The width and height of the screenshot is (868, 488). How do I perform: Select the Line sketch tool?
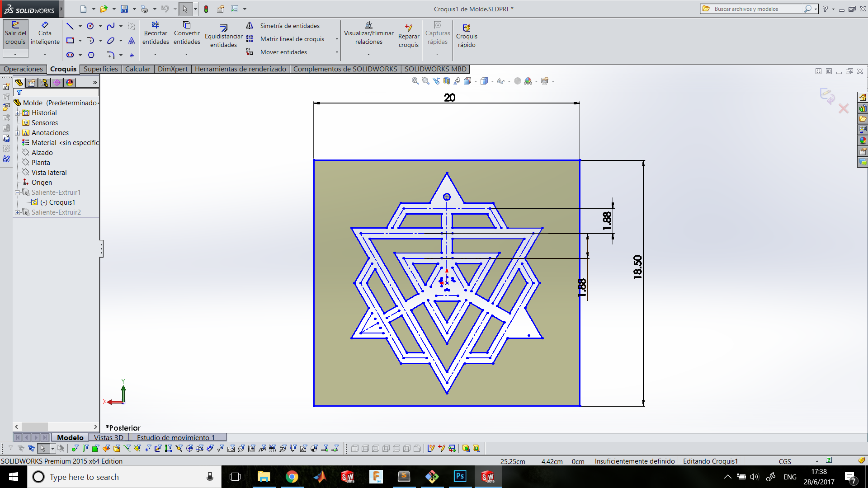[x=70, y=26]
